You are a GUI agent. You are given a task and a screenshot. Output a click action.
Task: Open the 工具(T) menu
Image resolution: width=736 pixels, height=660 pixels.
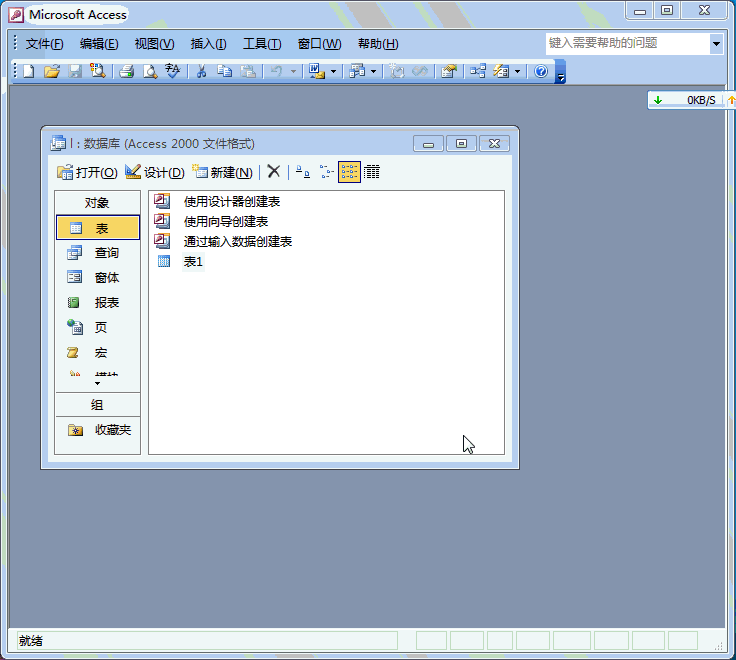coord(262,44)
